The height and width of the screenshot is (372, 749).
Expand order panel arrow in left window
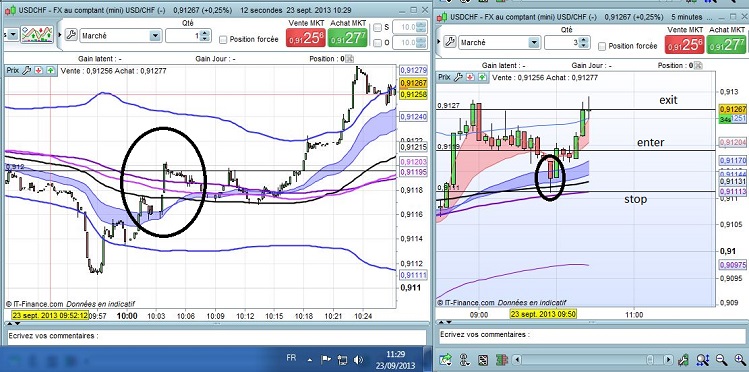(60, 34)
